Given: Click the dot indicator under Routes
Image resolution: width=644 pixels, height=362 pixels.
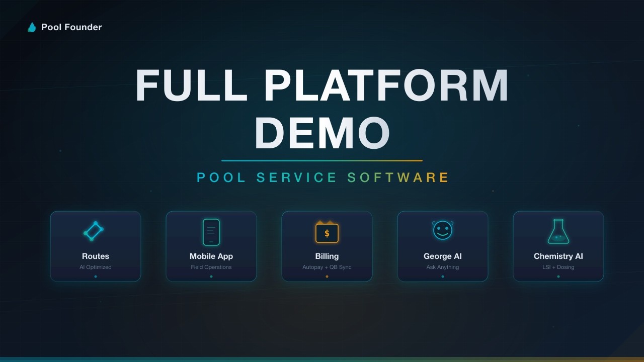Looking at the screenshot, I should (x=96, y=277).
